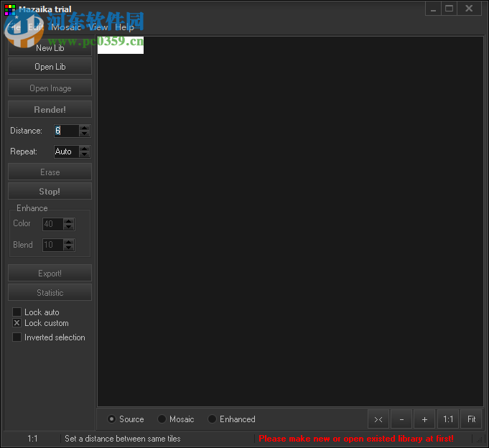The height and width of the screenshot is (448, 489).
Task: Open an existing library with Open Lib
Action: pyautogui.click(x=50, y=66)
